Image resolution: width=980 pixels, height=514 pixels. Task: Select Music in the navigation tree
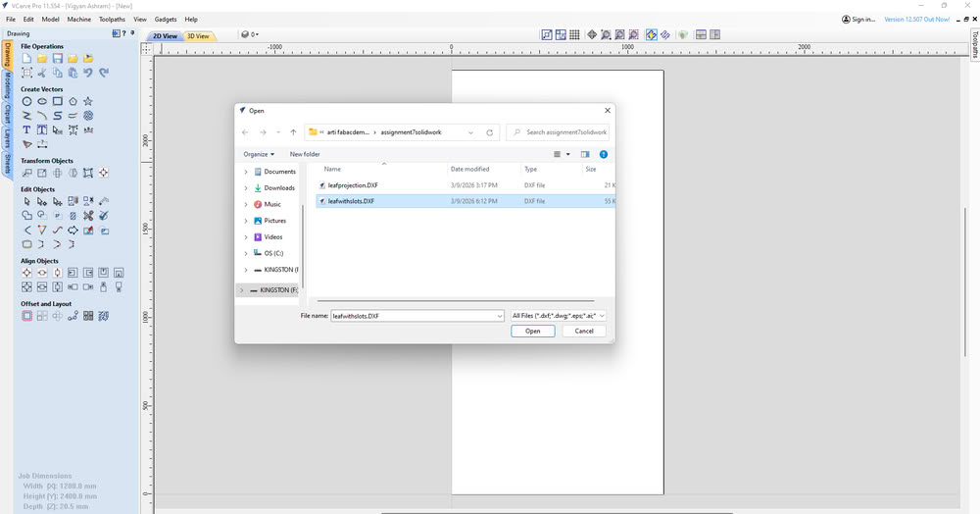tap(271, 204)
